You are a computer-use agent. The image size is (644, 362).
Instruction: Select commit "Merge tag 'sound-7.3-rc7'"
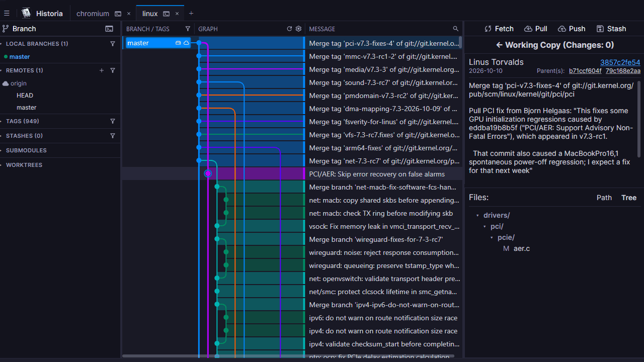384,82
